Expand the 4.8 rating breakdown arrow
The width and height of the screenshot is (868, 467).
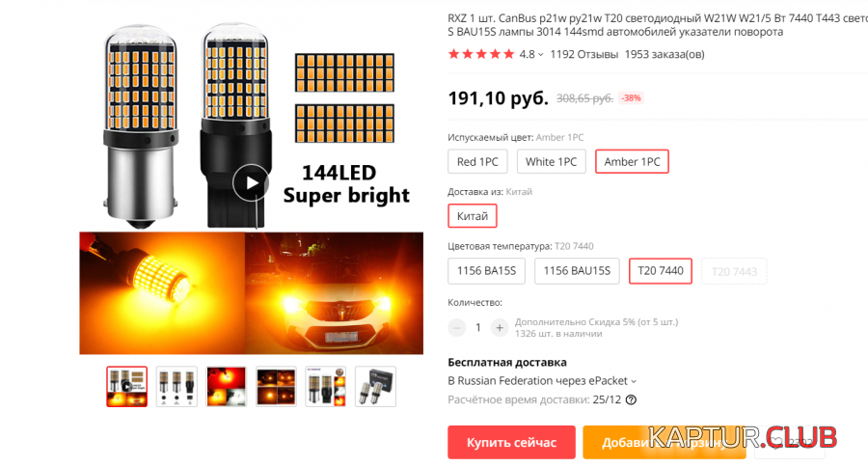pyautogui.click(x=541, y=55)
